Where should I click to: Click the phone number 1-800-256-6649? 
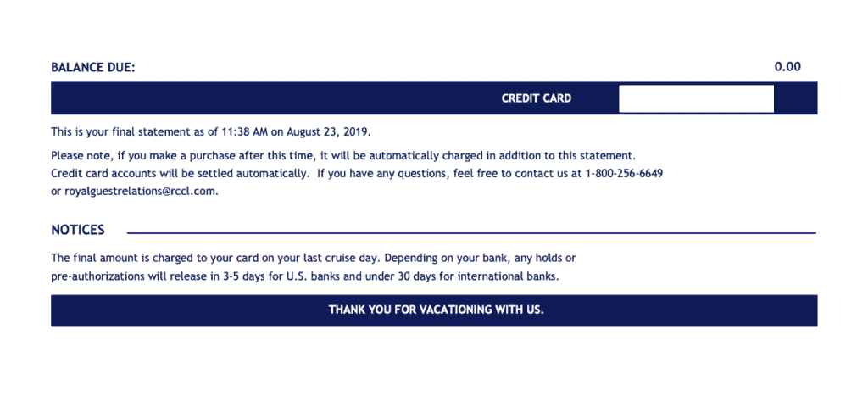coord(623,173)
